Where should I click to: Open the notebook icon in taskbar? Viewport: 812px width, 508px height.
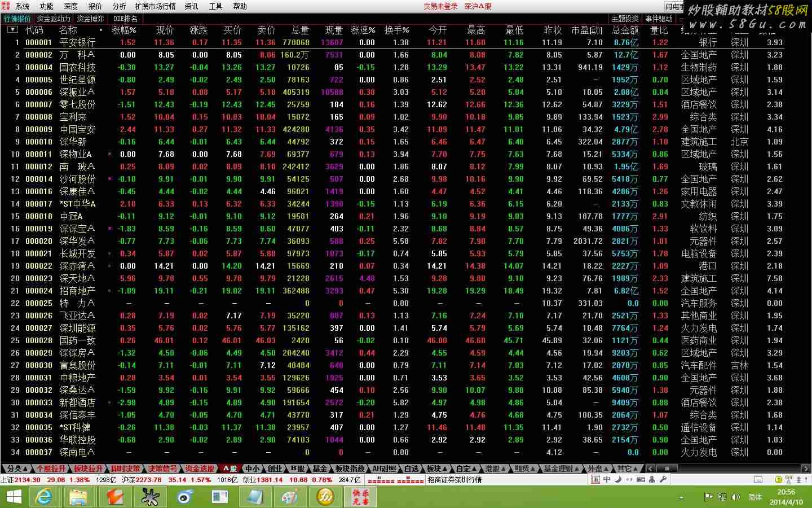tap(254, 497)
